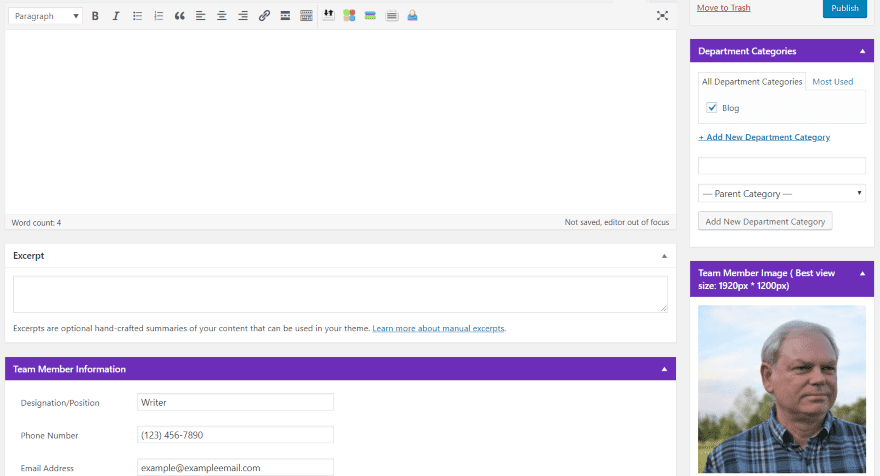Click the colored squares shortcode icon
880x476 pixels.
pyautogui.click(x=349, y=16)
